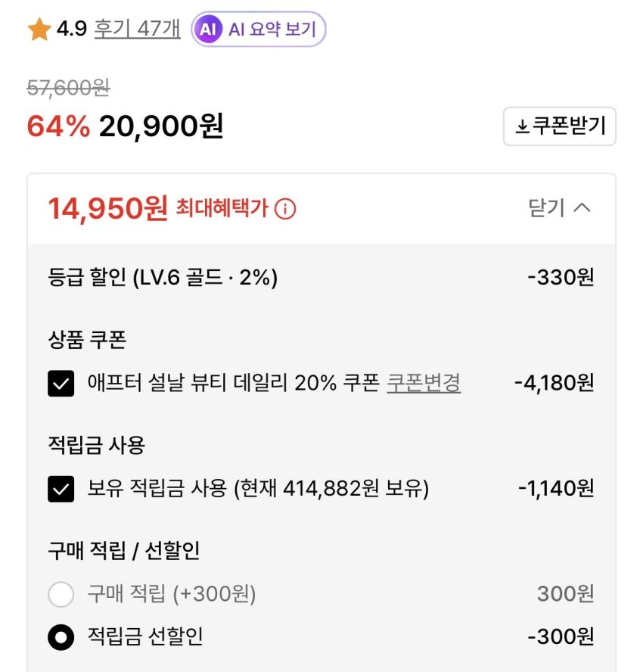This screenshot has width=643, height=672.
Task: Tap the AI 요약 보기 label text
Action: click(272, 30)
